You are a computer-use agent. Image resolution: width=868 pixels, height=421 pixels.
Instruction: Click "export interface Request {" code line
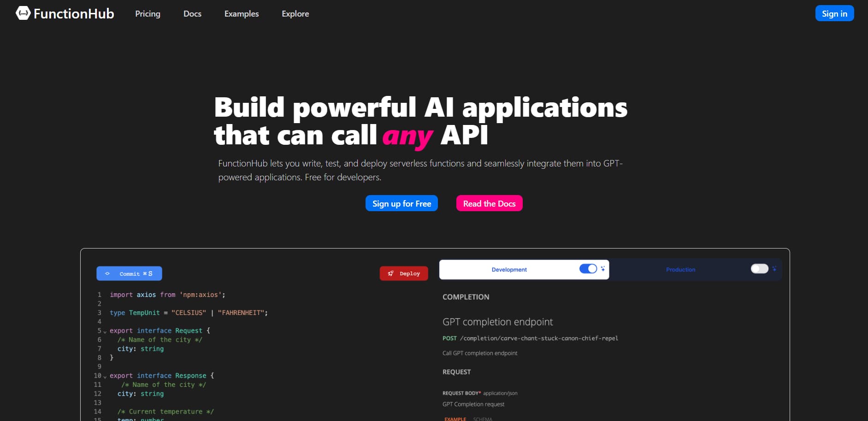tap(160, 331)
